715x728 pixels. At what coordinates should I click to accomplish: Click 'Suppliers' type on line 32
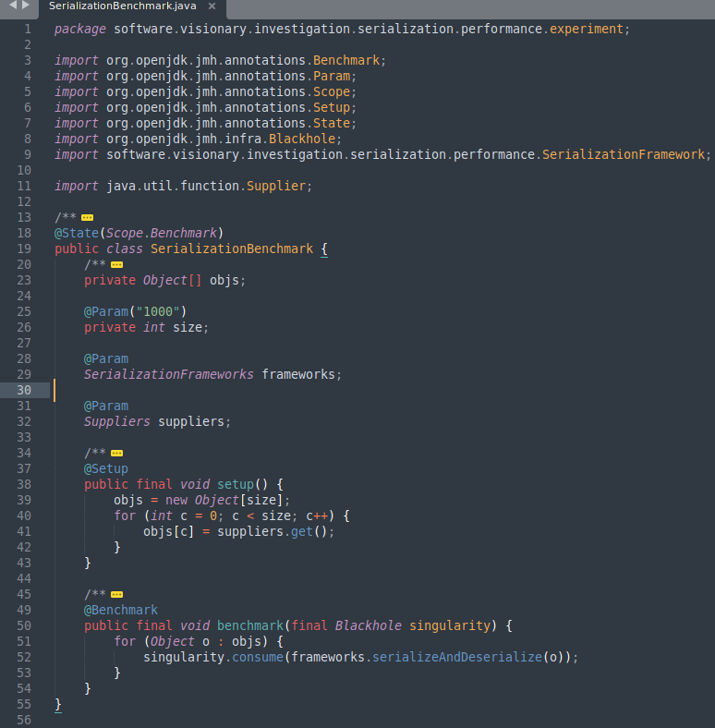tap(117, 421)
